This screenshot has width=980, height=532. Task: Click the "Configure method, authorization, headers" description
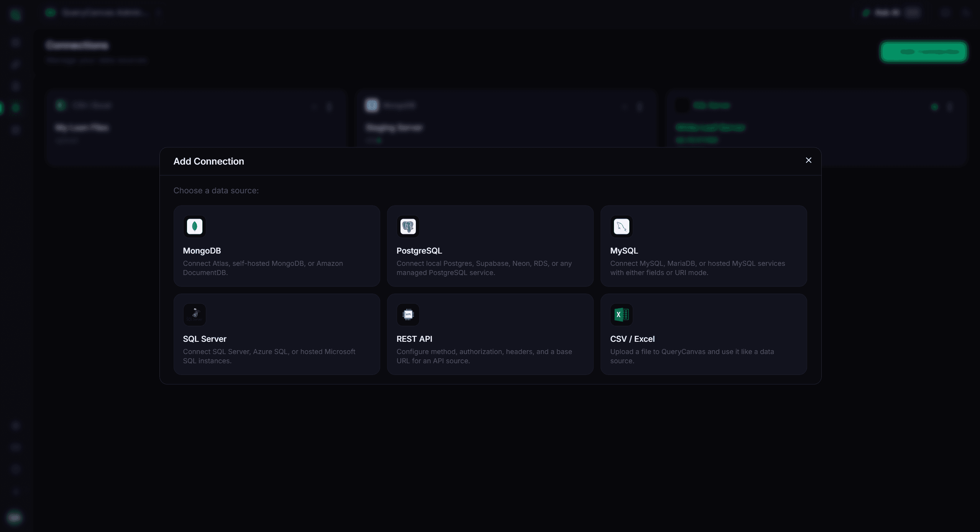(x=484, y=356)
